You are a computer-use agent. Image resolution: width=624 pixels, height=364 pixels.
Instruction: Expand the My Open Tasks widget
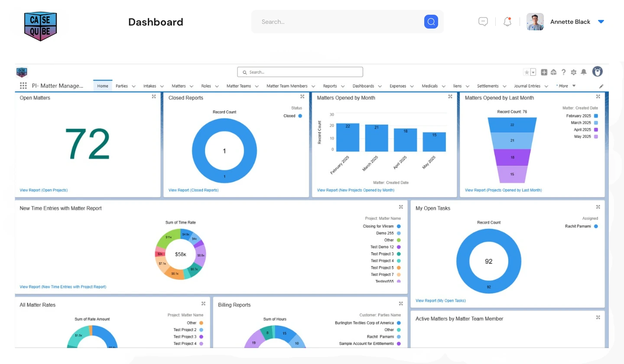[598, 207]
